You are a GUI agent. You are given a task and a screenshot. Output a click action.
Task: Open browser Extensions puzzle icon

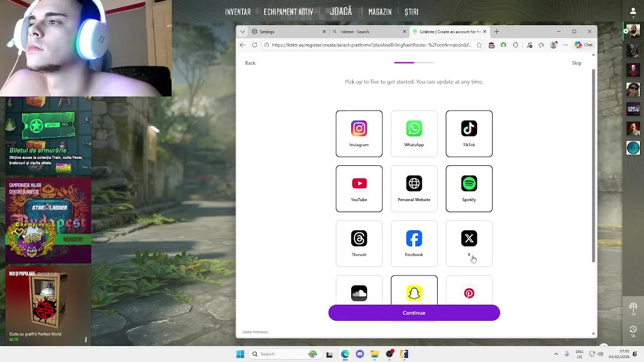516,45
